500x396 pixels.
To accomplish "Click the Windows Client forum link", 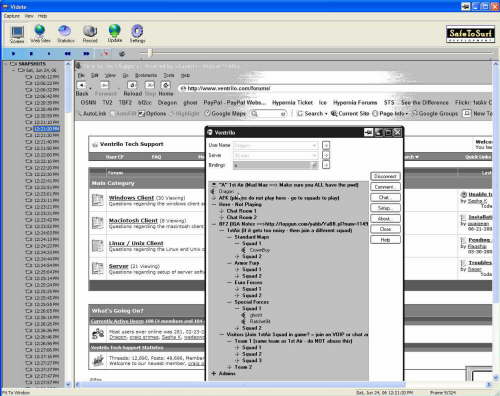I will (131, 198).
